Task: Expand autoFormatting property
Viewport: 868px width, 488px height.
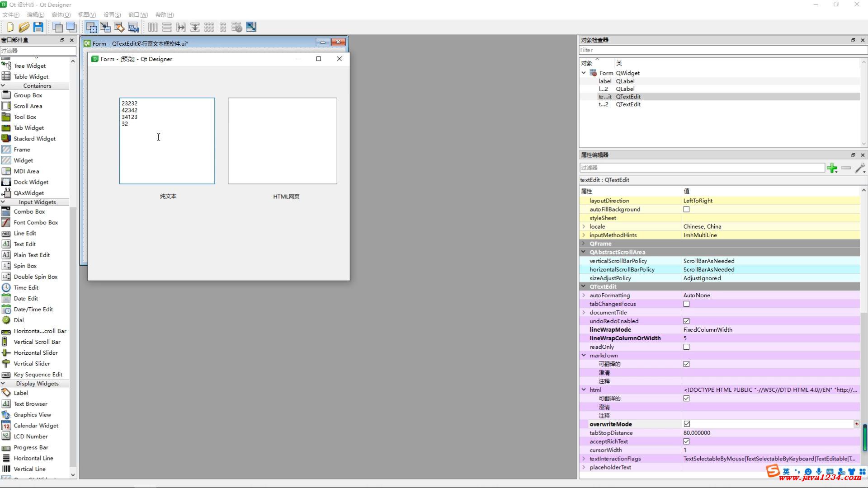Action: click(584, 296)
